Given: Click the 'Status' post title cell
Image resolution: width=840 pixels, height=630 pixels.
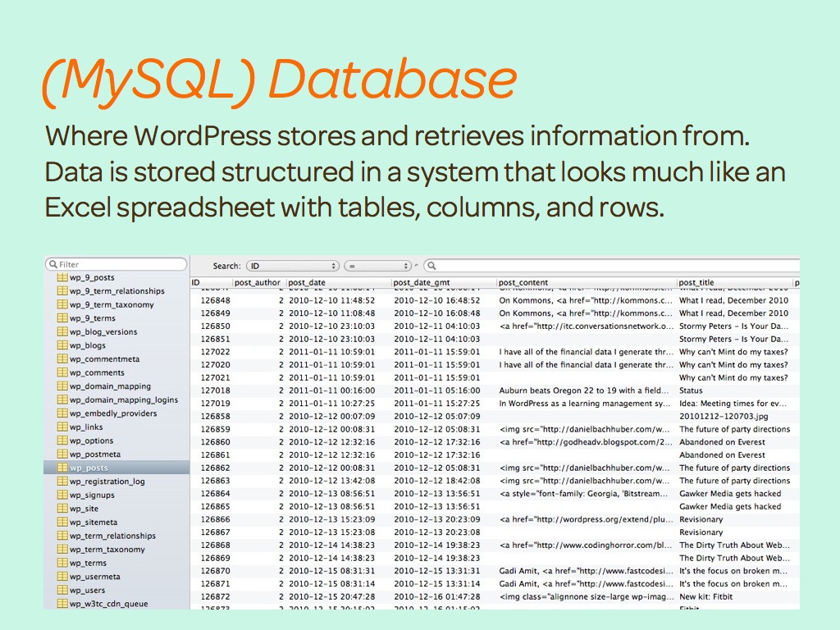Looking at the screenshot, I should point(691,390).
